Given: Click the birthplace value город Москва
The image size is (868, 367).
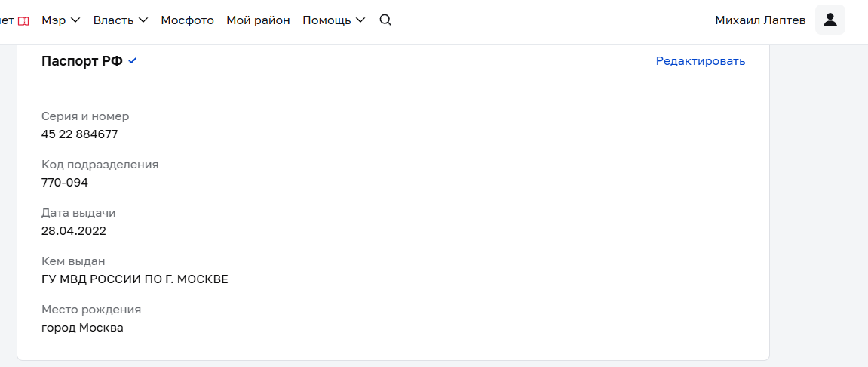Looking at the screenshot, I should pyautogui.click(x=82, y=328).
